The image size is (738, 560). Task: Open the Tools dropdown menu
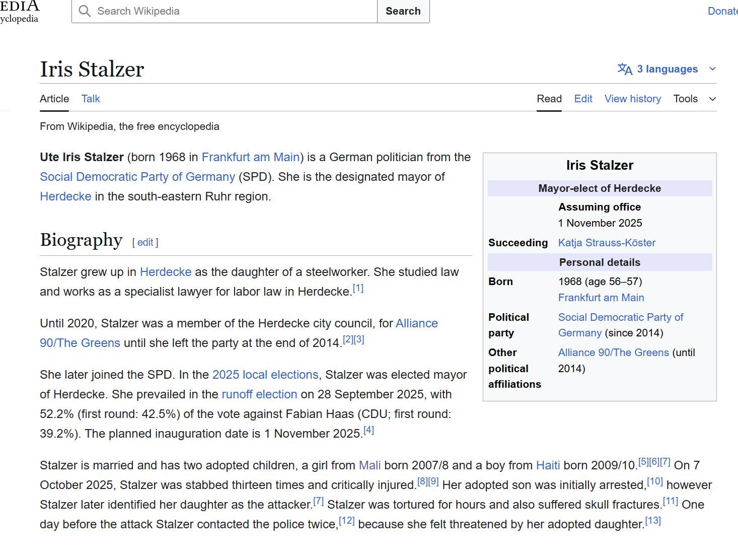(694, 99)
